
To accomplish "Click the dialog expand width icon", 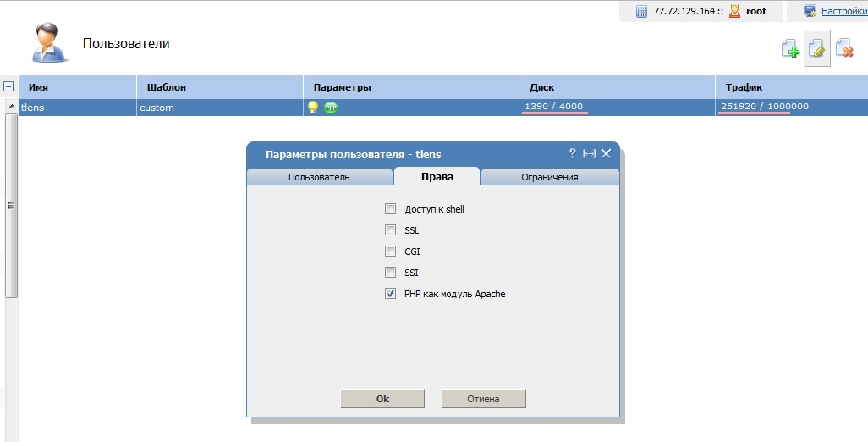I will [590, 153].
